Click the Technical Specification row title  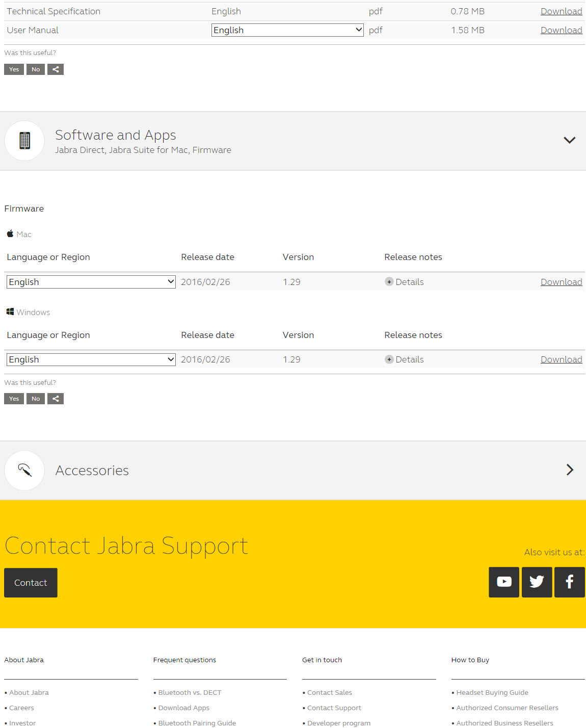point(54,11)
